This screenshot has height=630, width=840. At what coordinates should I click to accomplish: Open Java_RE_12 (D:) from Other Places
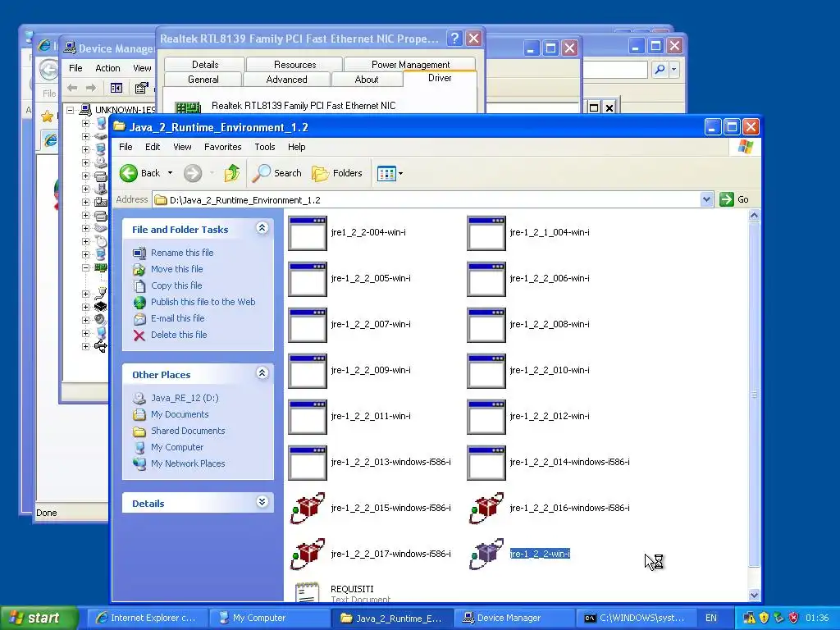point(185,398)
